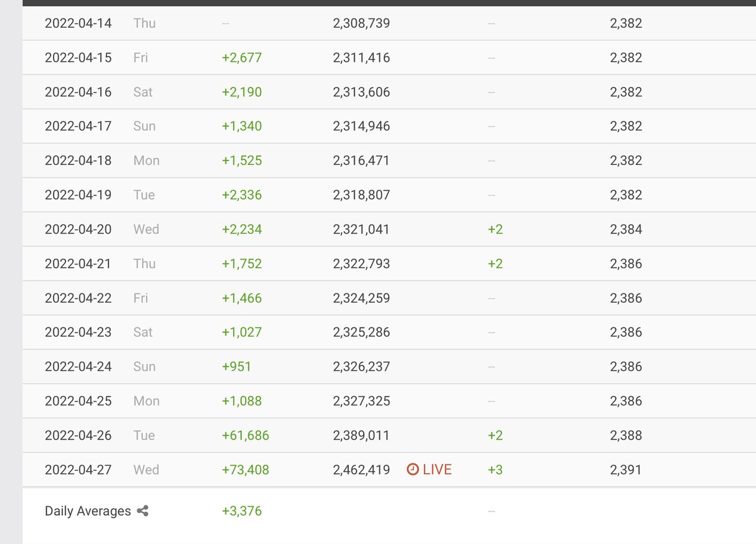Click total 2,389,011
756x544 pixels.
pyautogui.click(x=362, y=435)
